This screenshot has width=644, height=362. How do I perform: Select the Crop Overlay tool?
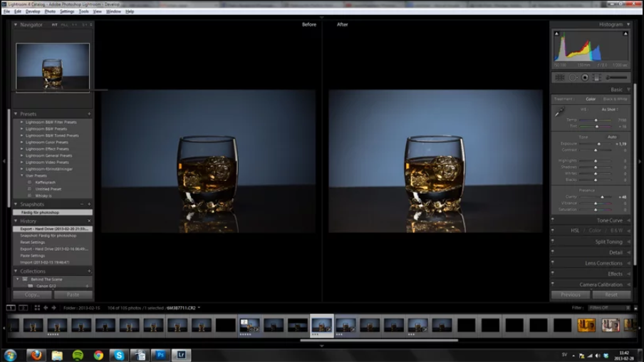[x=560, y=78]
